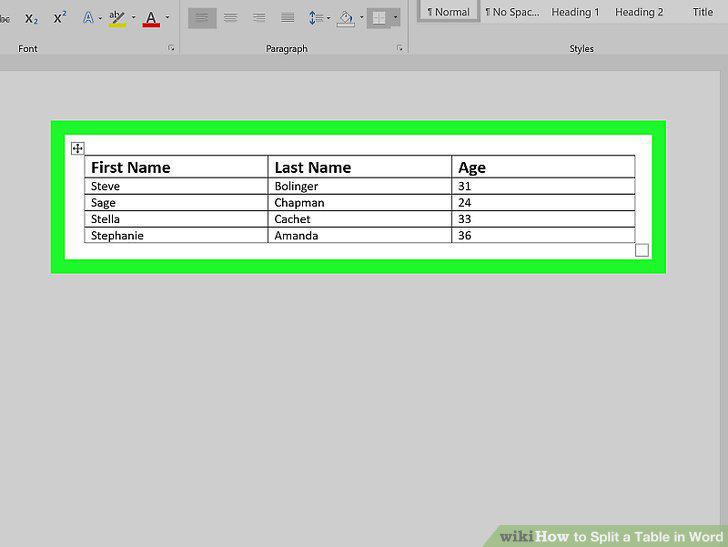The image size is (728, 547).
Task: Open Font dialog launcher
Action: [171, 48]
